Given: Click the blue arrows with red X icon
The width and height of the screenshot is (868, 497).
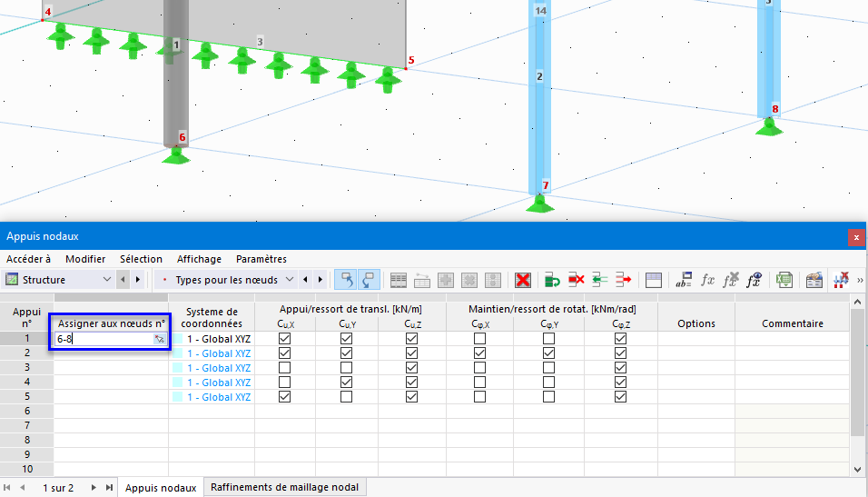Looking at the screenshot, I should pos(841,280).
